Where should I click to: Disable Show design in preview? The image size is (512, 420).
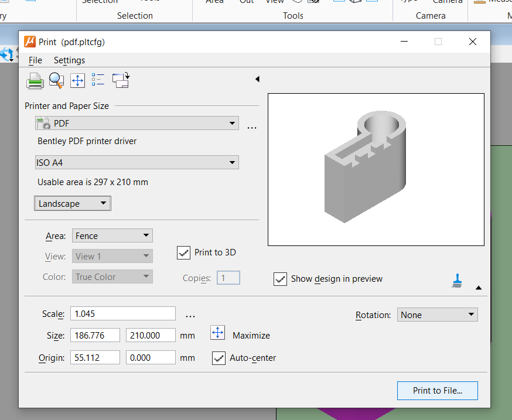[281, 279]
